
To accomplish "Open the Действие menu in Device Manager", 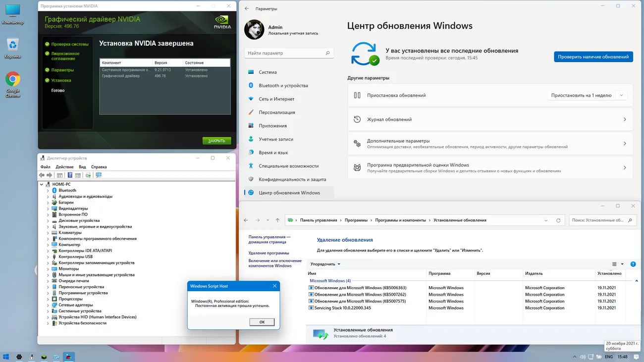I will 64,167.
